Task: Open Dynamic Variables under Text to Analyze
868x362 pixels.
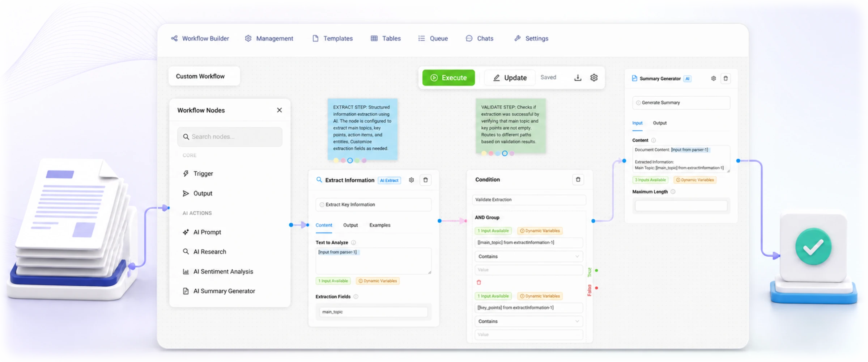Action: (x=378, y=281)
